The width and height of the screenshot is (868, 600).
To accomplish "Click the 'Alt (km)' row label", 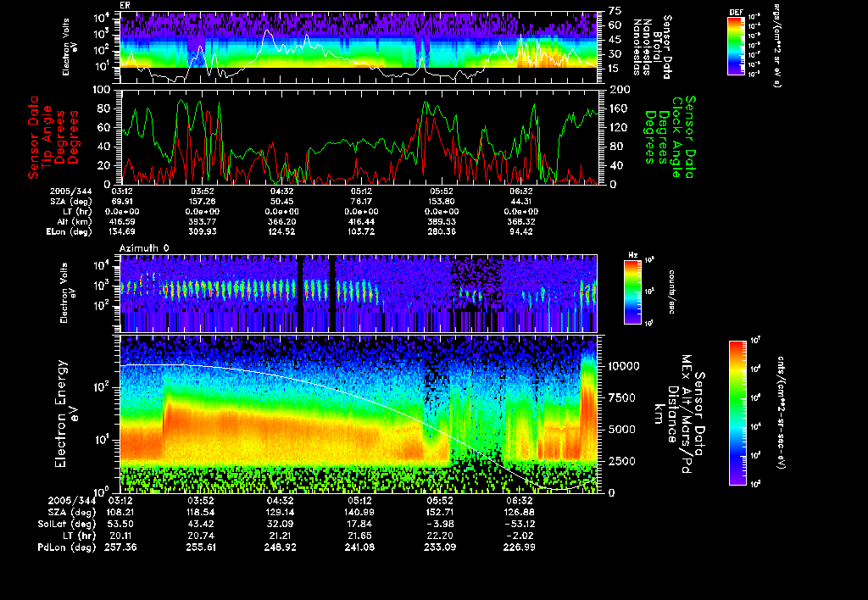I will 75,221.
